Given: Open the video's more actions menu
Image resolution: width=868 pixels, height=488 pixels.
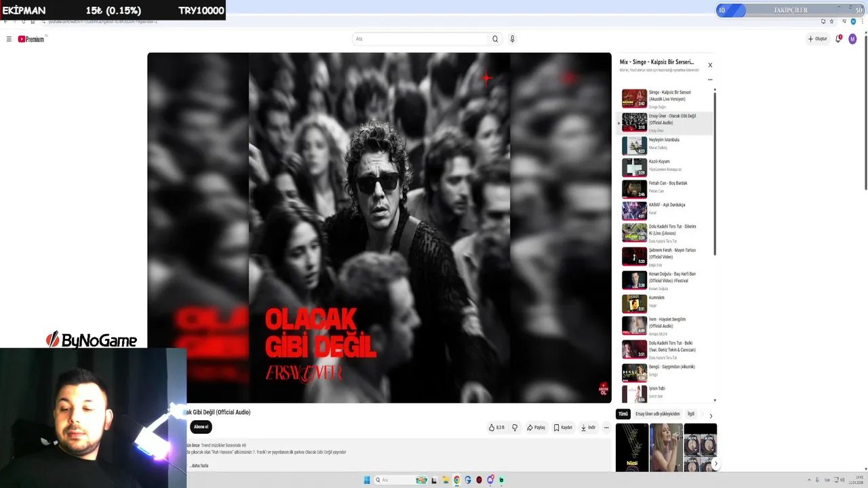Looking at the screenshot, I should pos(606,428).
